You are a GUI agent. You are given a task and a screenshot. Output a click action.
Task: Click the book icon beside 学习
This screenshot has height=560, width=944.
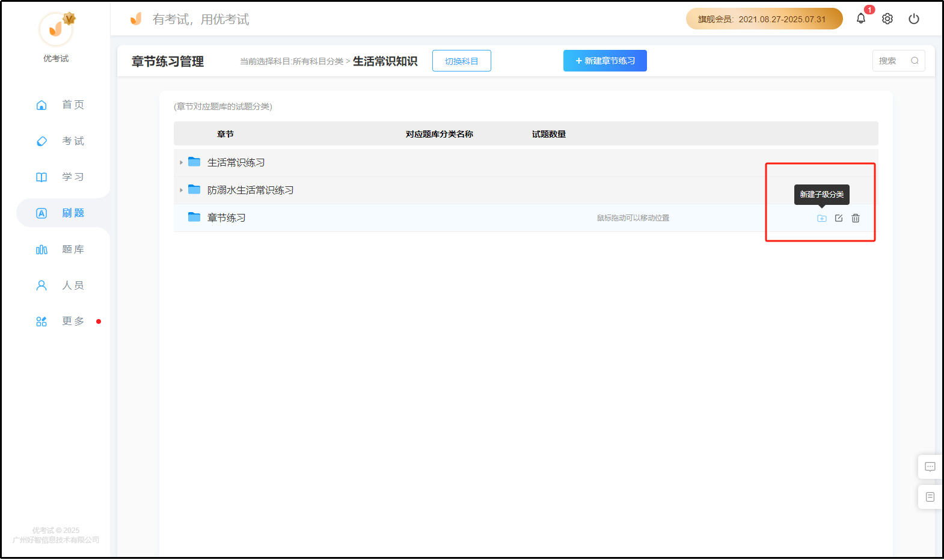(41, 177)
